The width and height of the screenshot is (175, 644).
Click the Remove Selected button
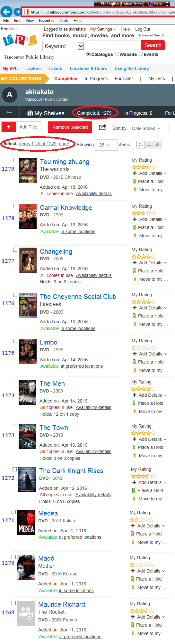pyautogui.click(x=70, y=127)
